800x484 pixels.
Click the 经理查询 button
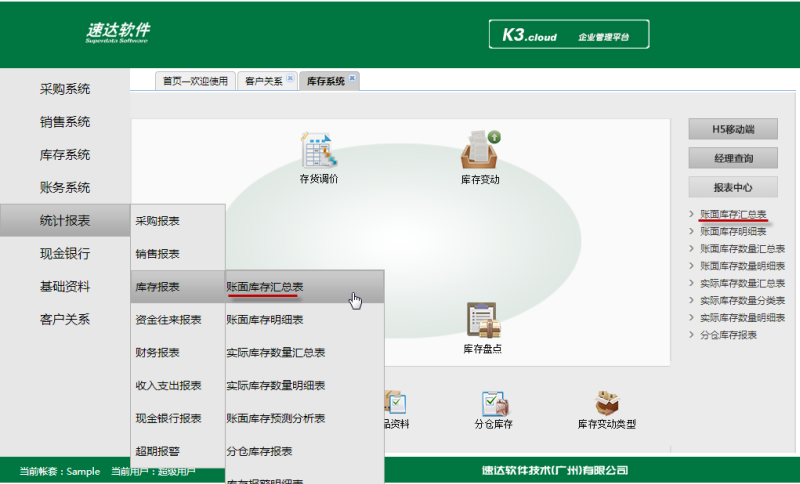coord(732,158)
